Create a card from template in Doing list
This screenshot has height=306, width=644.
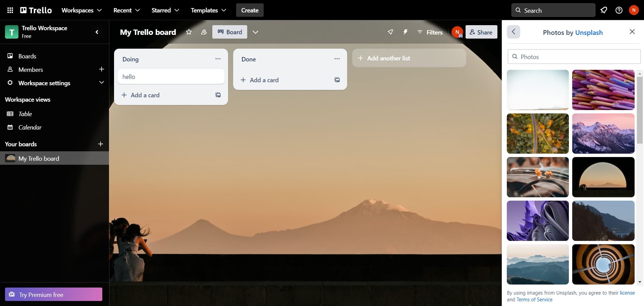coord(218,95)
